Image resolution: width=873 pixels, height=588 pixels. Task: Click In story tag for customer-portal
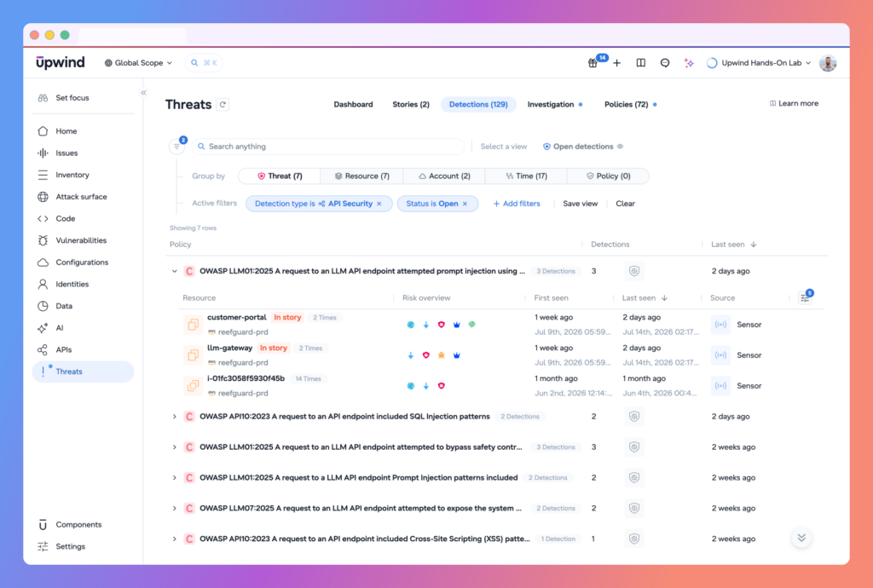coord(287,317)
